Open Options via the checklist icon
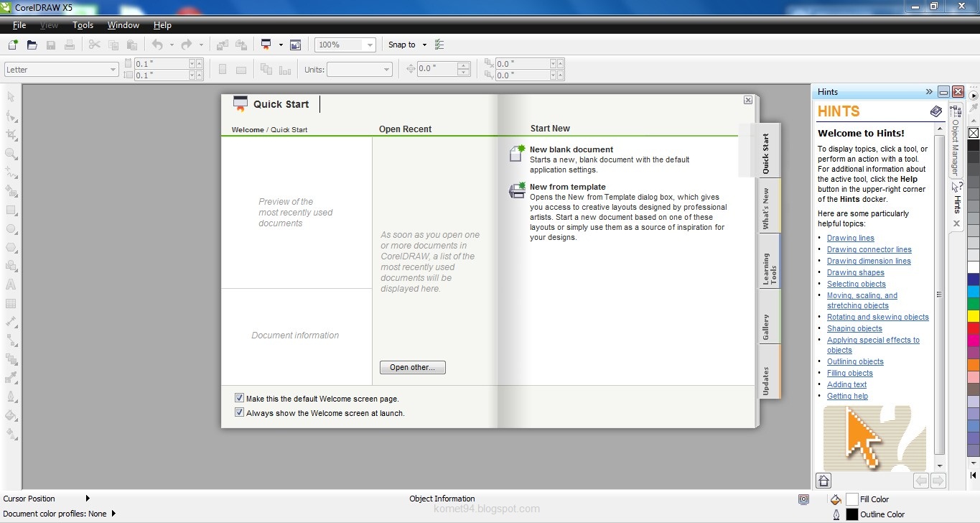 click(439, 45)
